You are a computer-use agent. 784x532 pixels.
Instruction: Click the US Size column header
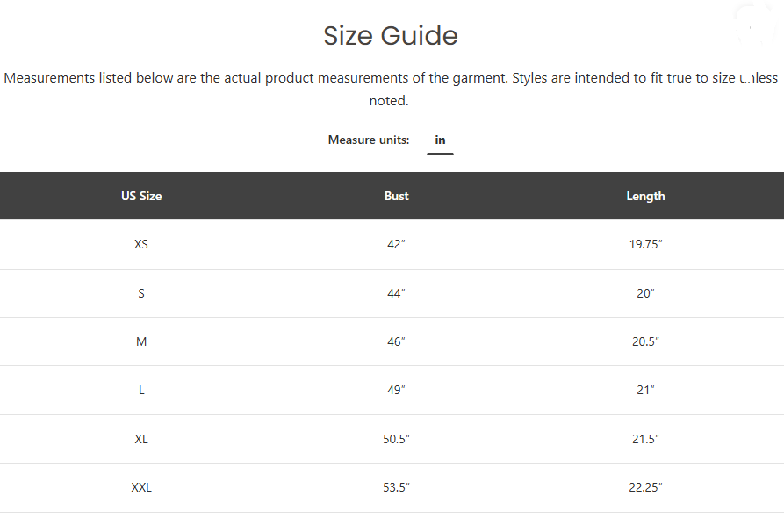point(141,196)
